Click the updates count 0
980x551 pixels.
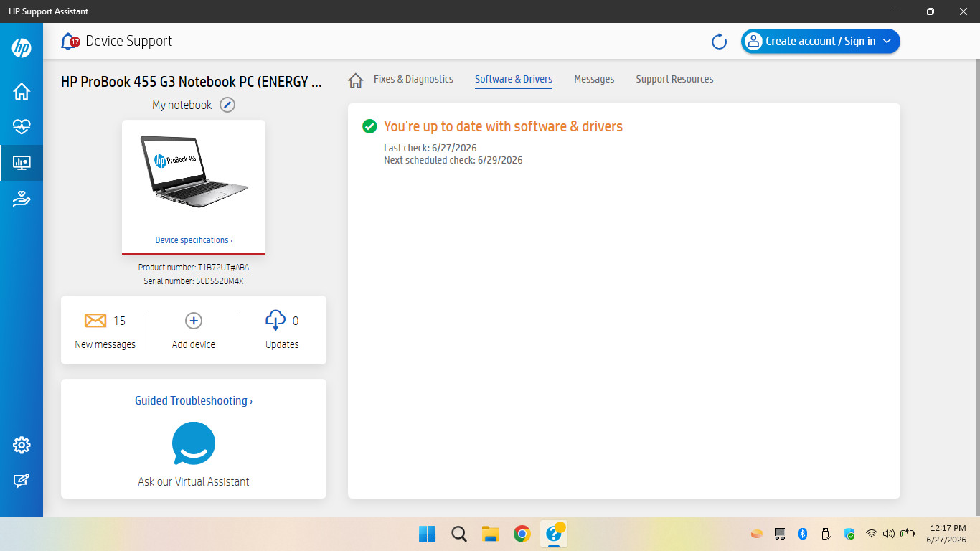[296, 321]
